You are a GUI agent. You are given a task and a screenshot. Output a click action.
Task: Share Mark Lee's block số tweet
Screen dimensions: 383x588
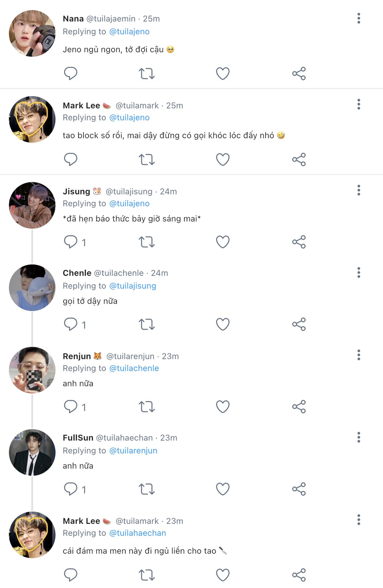(299, 160)
